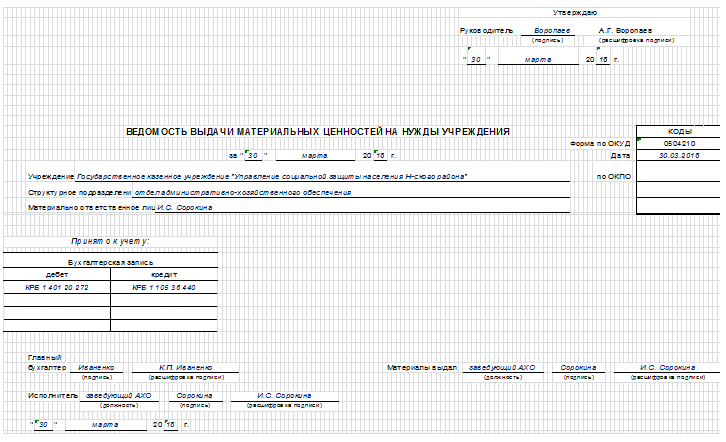Select "марта" in the Утверждаю date

click(x=538, y=60)
